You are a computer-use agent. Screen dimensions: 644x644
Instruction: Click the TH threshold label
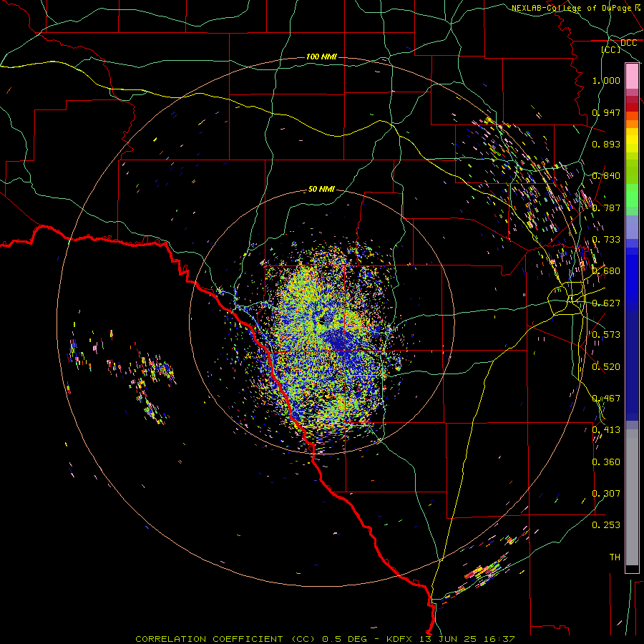pyautogui.click(x=615, y=557)
